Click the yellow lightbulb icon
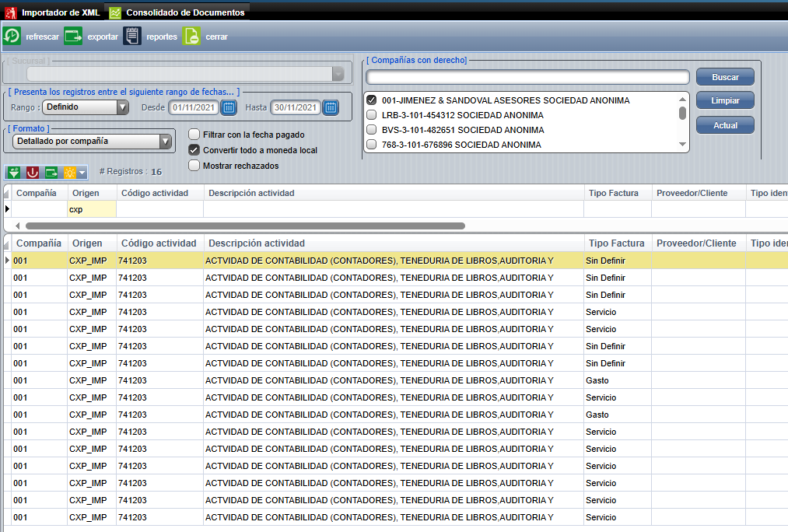 [x=69, y=172]
